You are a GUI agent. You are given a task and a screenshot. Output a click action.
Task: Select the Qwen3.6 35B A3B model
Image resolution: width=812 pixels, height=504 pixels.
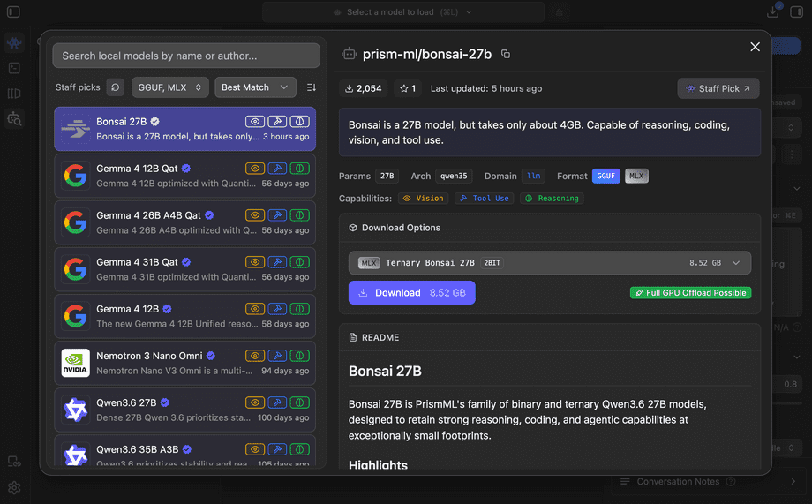(x=184, y=451)
